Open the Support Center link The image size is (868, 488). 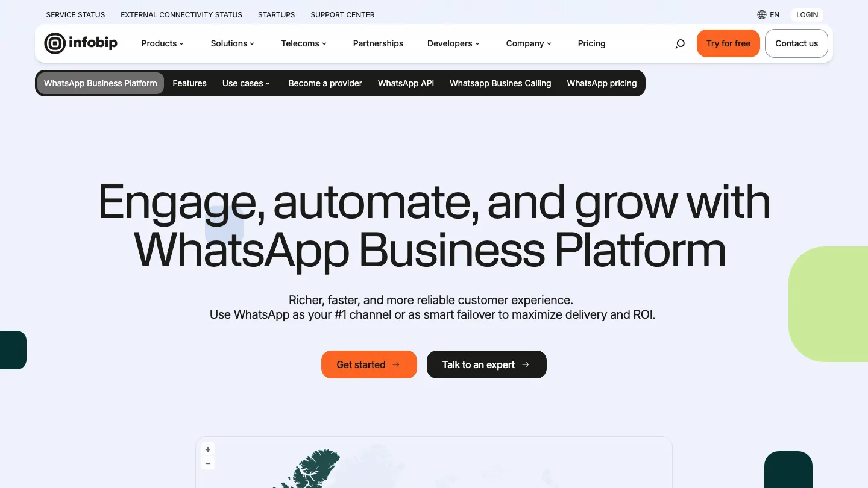tap(342, 14)
